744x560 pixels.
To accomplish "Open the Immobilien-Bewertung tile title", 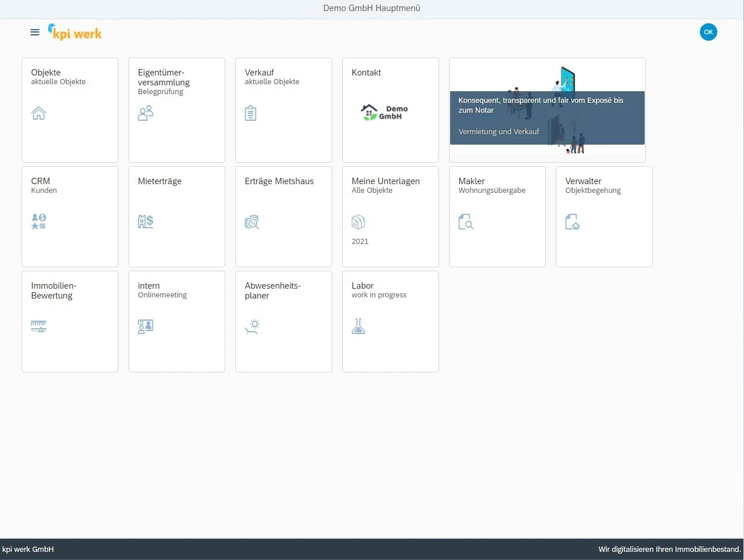I will click(53, 290).
